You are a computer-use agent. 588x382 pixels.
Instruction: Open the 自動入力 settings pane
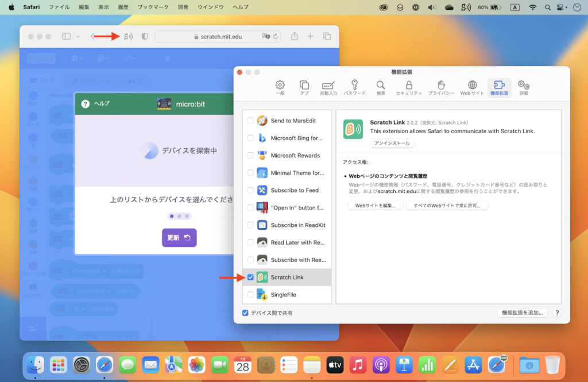(327, 87)
